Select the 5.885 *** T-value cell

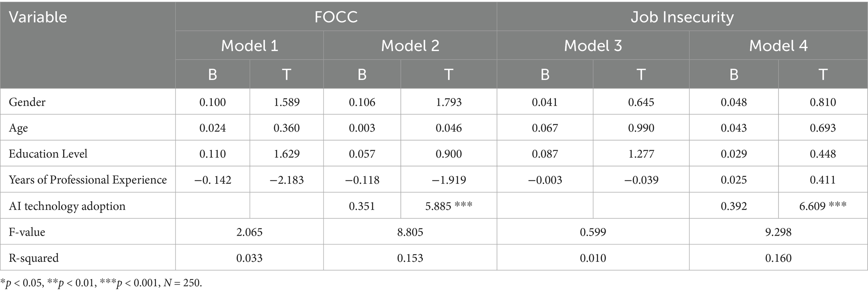(x=448, y=206)
